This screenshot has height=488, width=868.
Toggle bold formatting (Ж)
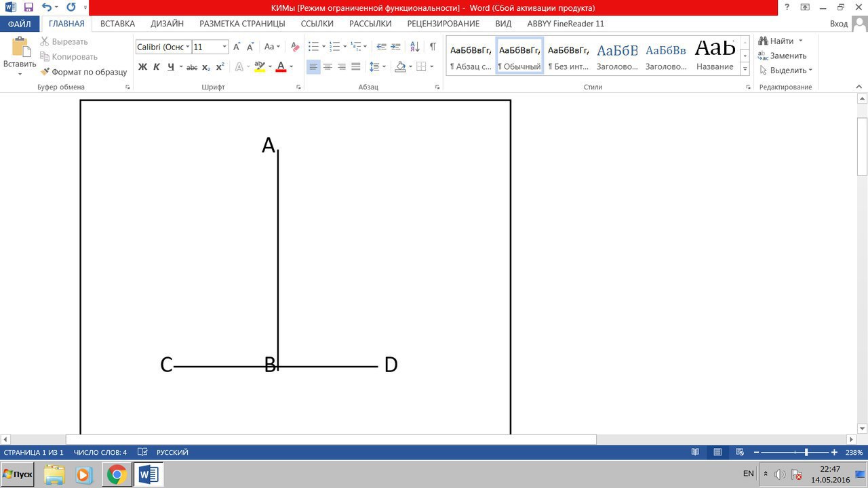[142, 67]
